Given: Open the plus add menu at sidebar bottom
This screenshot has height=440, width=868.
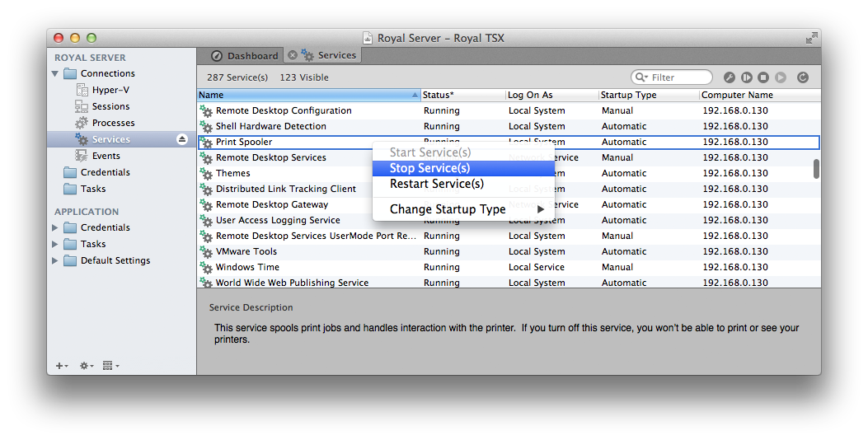Looking at the screenshot, I should click(x=62, y=366).
